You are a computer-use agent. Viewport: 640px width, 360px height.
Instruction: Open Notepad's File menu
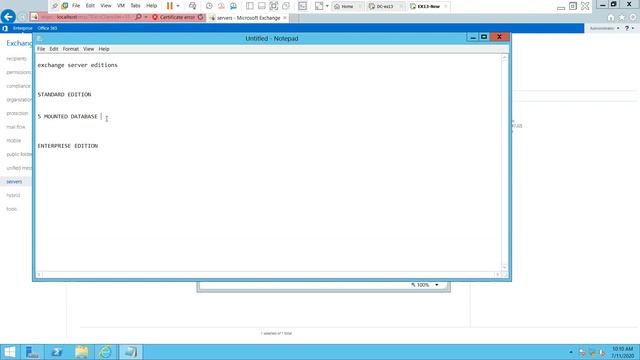(x=41, y=49)
